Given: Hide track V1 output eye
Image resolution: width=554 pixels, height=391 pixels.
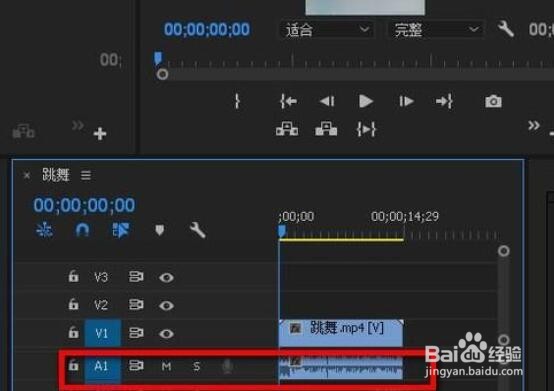Looking at the screenshot, I should [166, 334].
